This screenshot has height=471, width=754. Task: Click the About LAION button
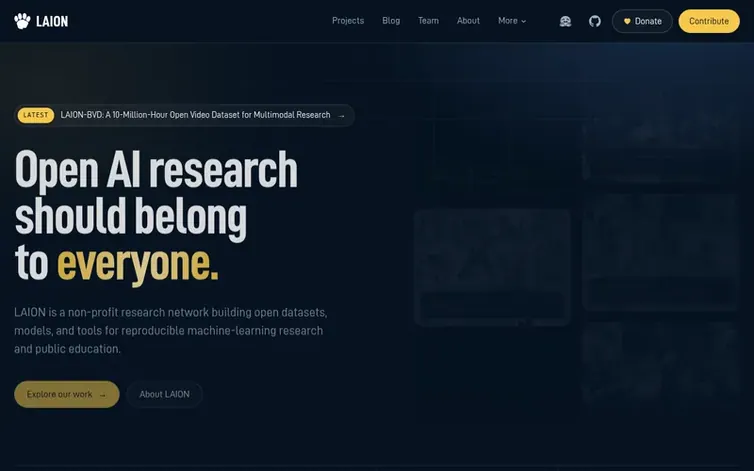[164, 395]
